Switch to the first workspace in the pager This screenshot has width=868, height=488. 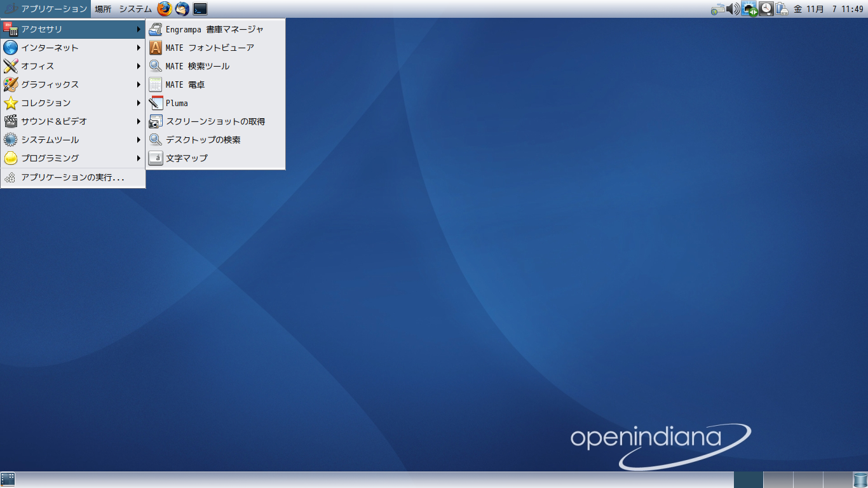749,480
